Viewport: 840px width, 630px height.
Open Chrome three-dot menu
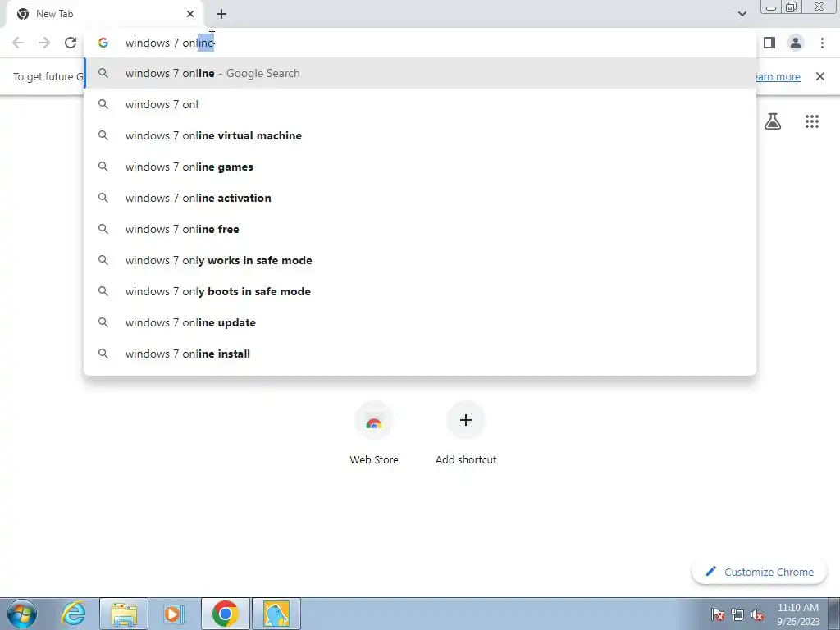click(822, 43)
